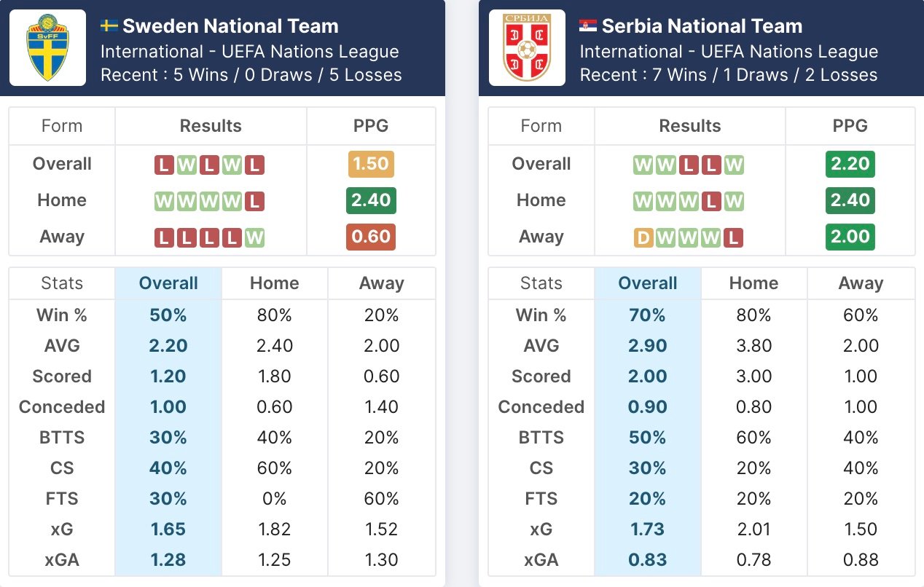Click Sweden's first Overall form L badge
This screenshot has width=924, height=587.
pyautogui.click(x=164, y=165)
